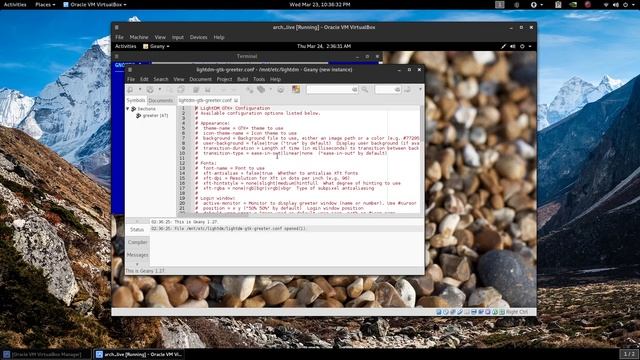The width and height of the screenshot is (640, 360).
Task: Click the host volume speaker tray icon
Action: [616, 4]
